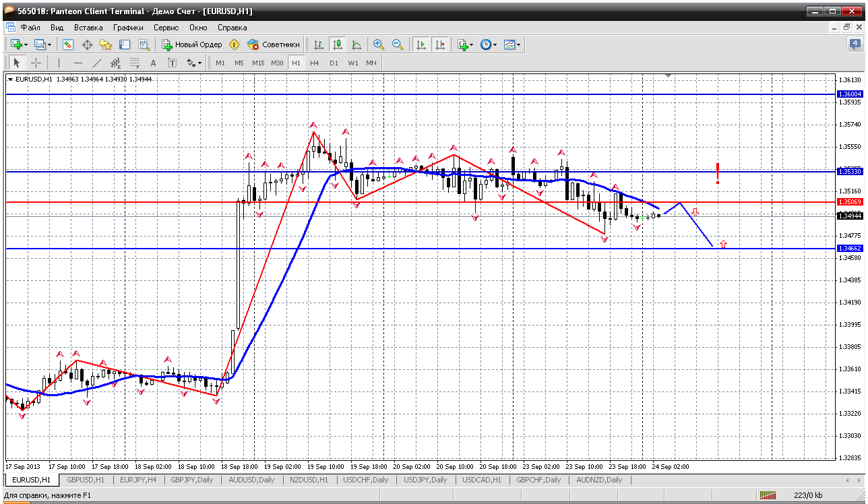The image size is (868, 504).
Task: Select the horizontal line tool
Action: point(77,63)
